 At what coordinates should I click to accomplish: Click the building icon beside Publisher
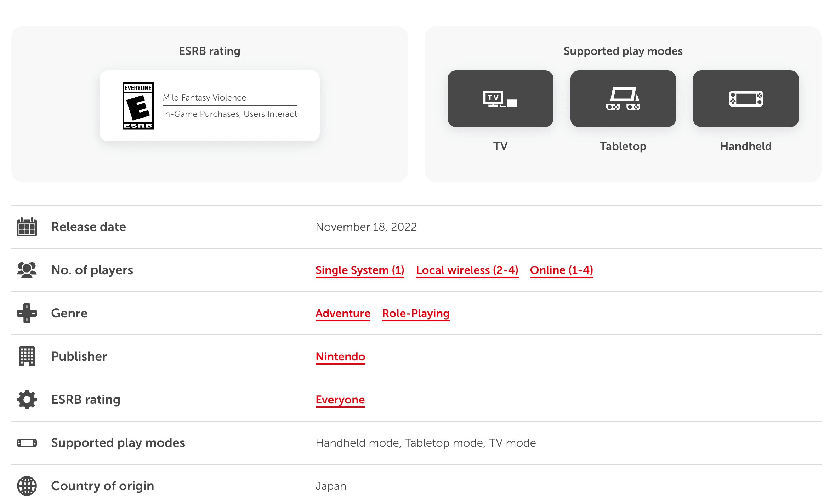[27, 356]
